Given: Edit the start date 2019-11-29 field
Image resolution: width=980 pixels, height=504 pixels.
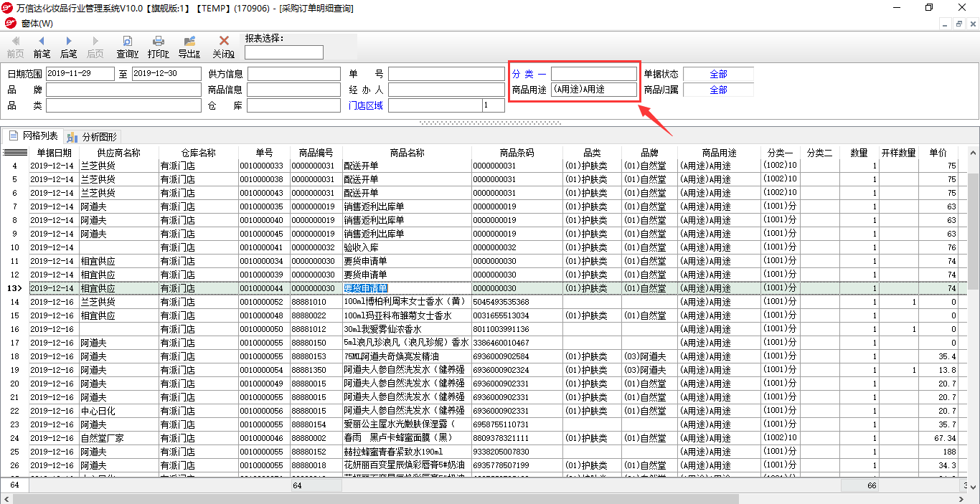Looking at the screenshot, I should [80, 73].
